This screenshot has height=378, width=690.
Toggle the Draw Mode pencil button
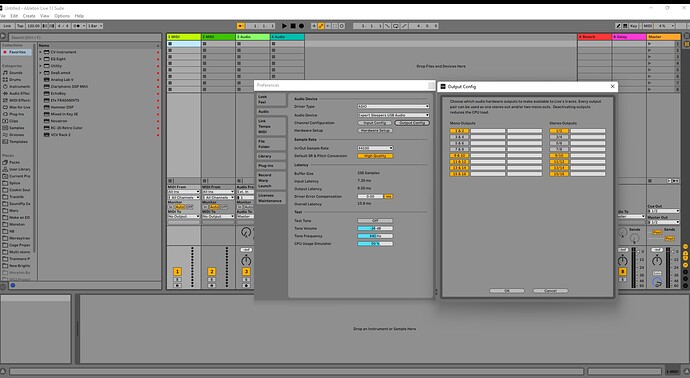click(x=618, y=26)
